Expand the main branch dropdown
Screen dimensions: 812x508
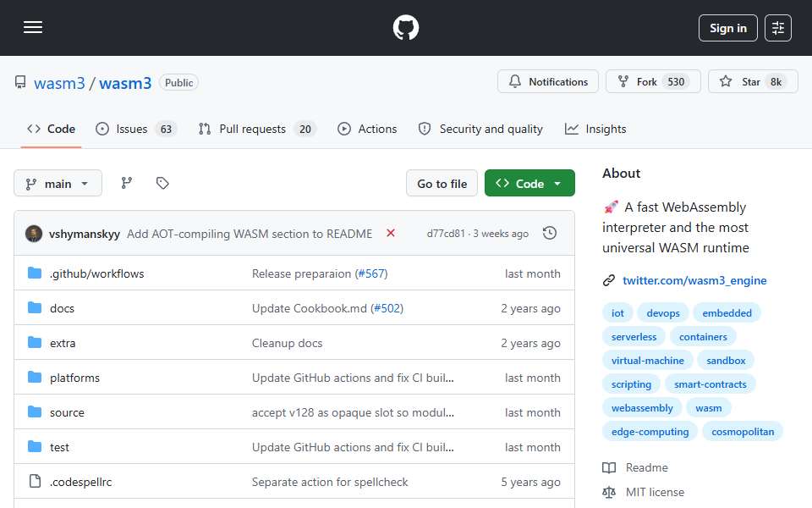coord(58,184)
